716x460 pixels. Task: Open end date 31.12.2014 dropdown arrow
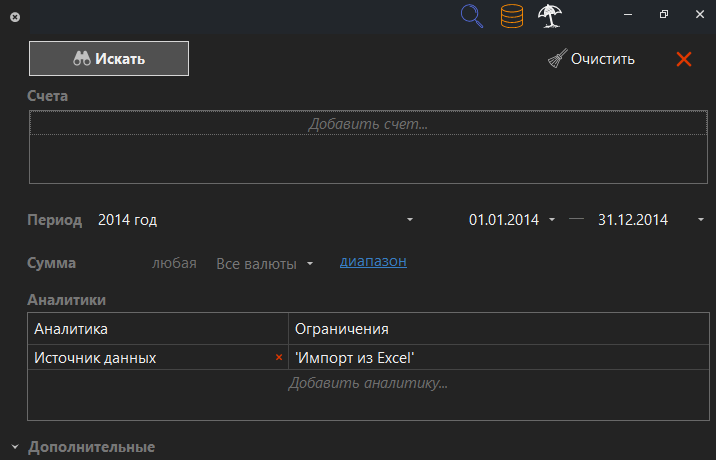701,220
